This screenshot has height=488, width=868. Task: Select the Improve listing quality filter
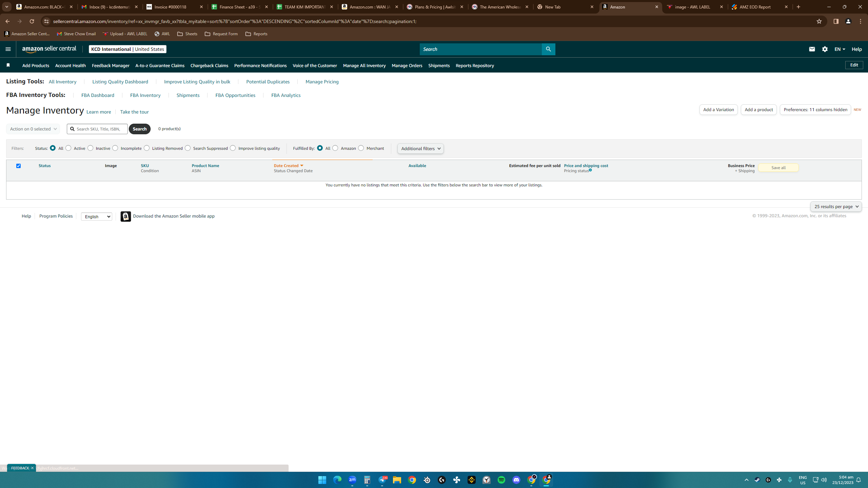tap(233, 148)
